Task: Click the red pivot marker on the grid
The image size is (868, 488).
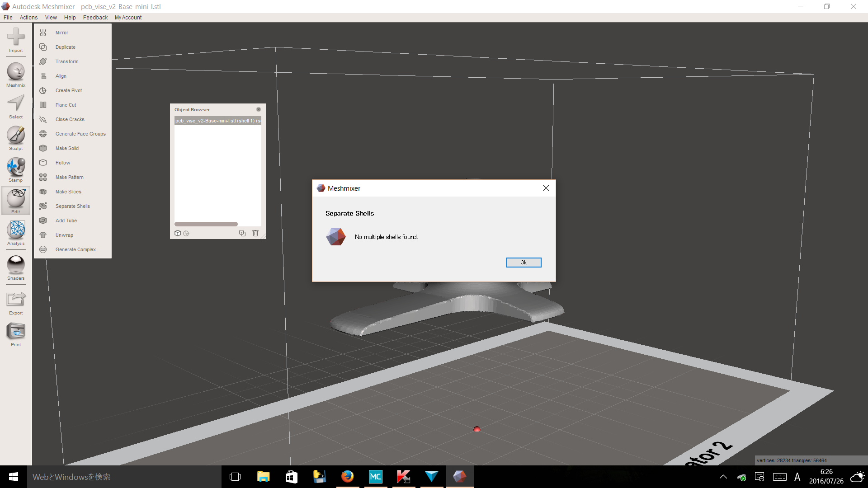Action: click(476, 429)
